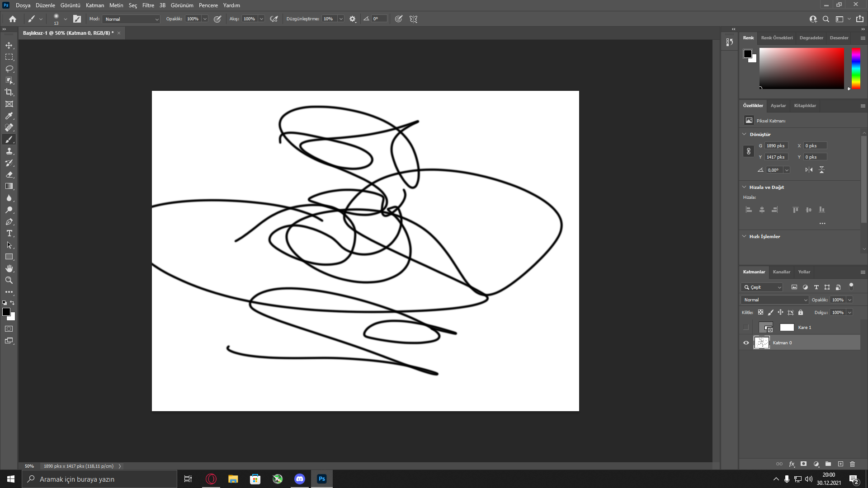Collapse the Dönüştür section
The width and height of the screenshot is (868, 488).
tap(745, 134)
